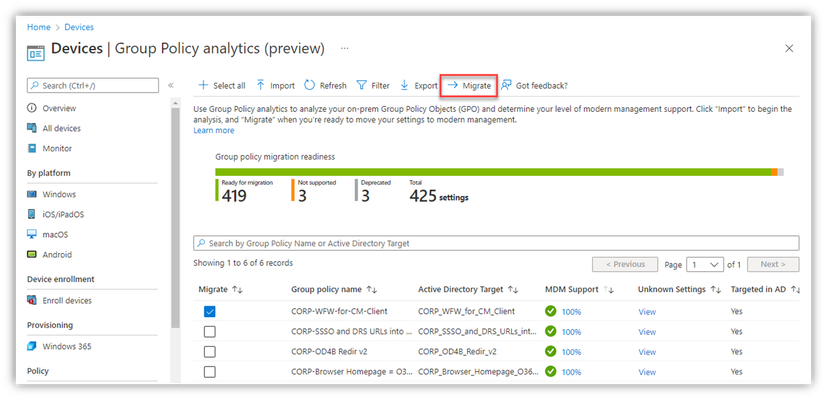Click the Devices blade icon beside title
Screen dimensions: 827x400
[x=36, y=54]
